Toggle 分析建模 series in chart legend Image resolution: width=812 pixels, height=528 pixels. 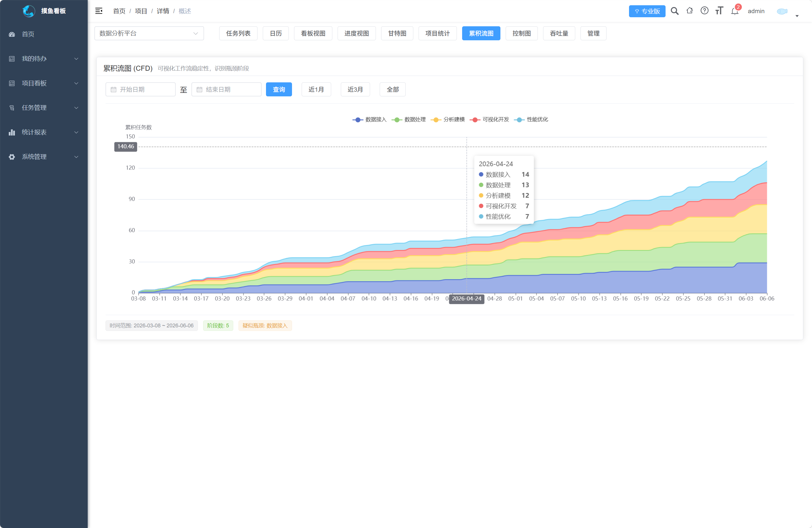coord(448,119)
